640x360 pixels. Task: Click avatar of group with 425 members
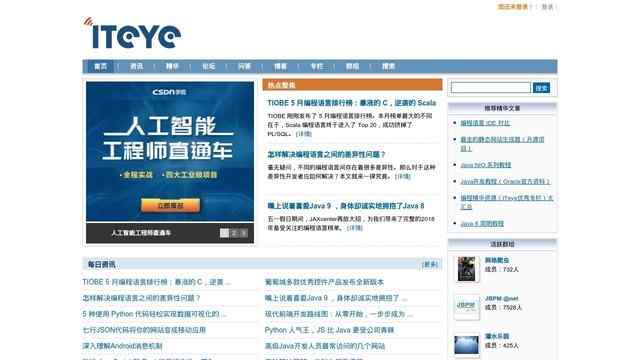coord(467,344)
